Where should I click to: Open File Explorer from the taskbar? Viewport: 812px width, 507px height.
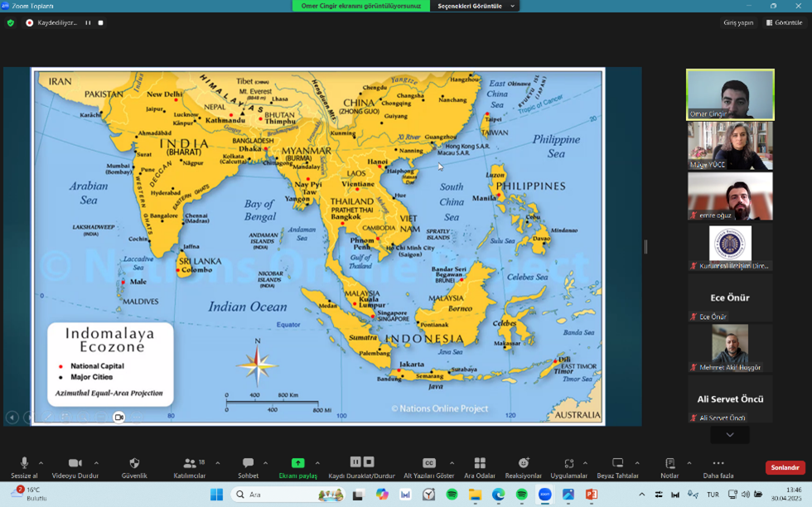(475, 495)
